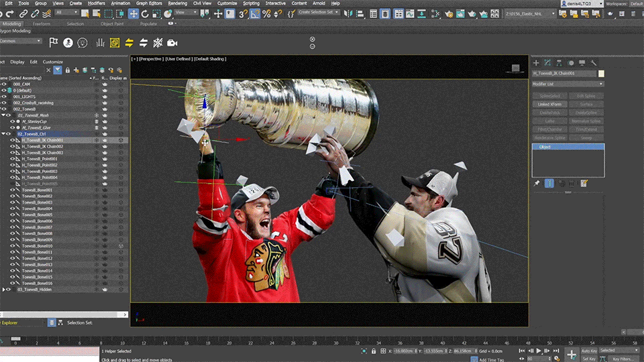The width and height of the screenshot is (644, 362).
Task: Open the Create Selection Set dropdown
Action: [x=318, y=12]
